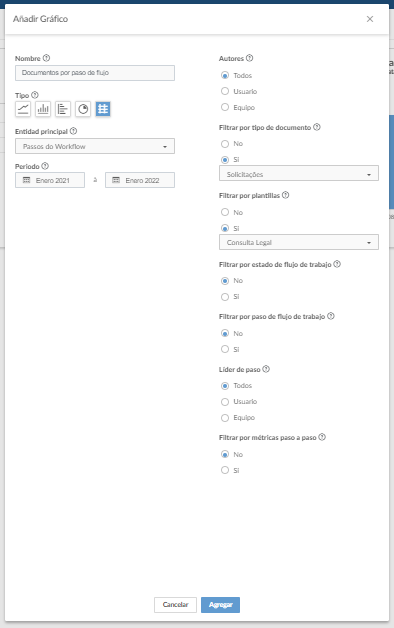Open the Enero 2021 start date picker
Image resolution: width=394 pixels, height=628 pixels.
[50, 180]
